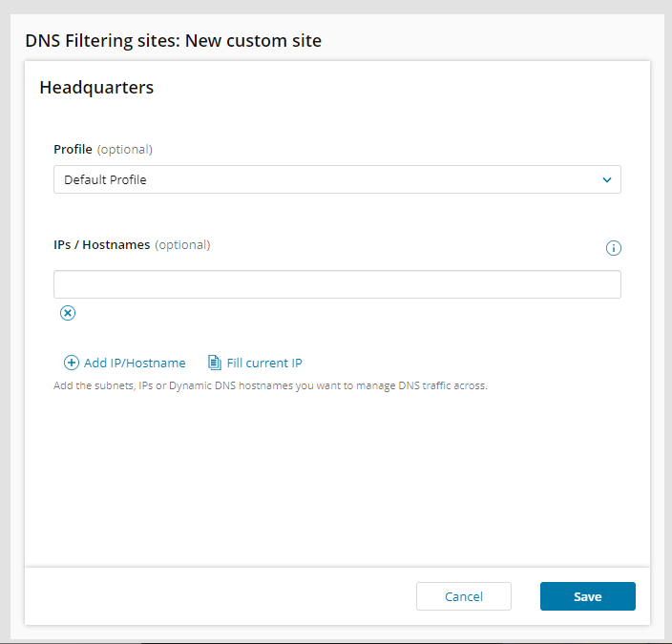The image size is (672, 644).
Task: Click the plus icon for Add IP/Hostname
Action: pyautogui.click(x=72, y=363)
